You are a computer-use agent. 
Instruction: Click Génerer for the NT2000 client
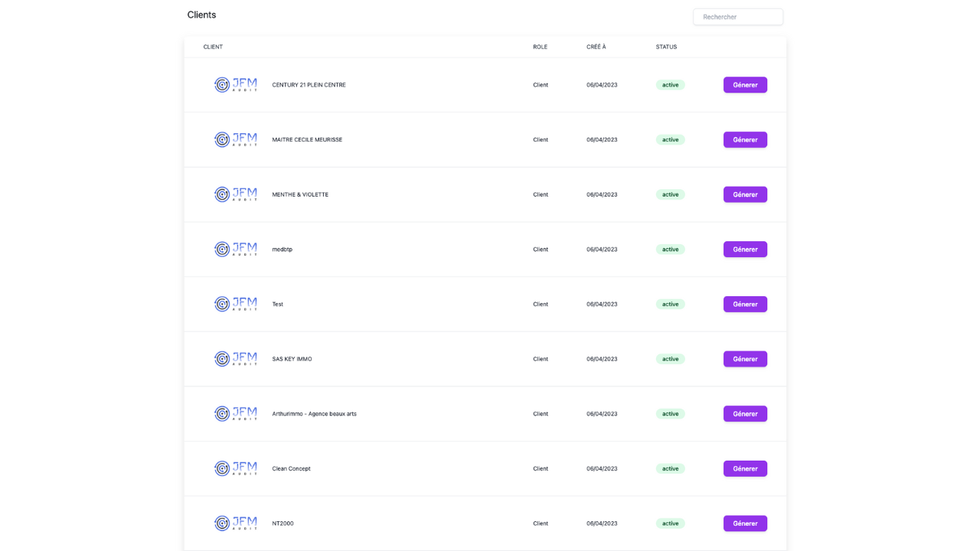pos(745,523)
